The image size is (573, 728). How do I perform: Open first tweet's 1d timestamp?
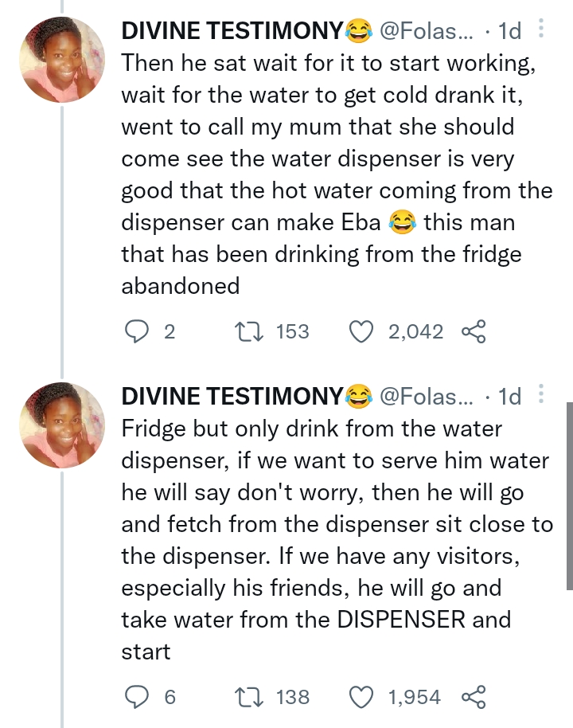(x=509, y=31)
